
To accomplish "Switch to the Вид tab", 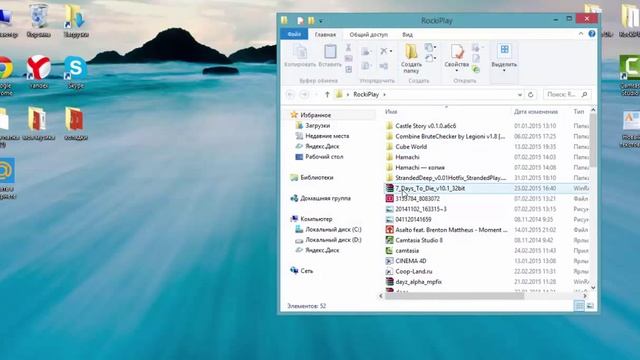I will tap(407, 35).
